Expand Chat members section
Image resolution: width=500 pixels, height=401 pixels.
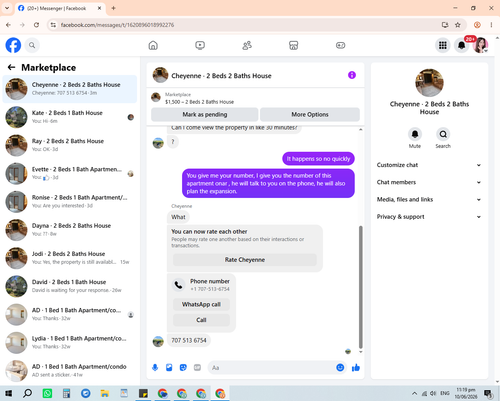tap(429, 182)
